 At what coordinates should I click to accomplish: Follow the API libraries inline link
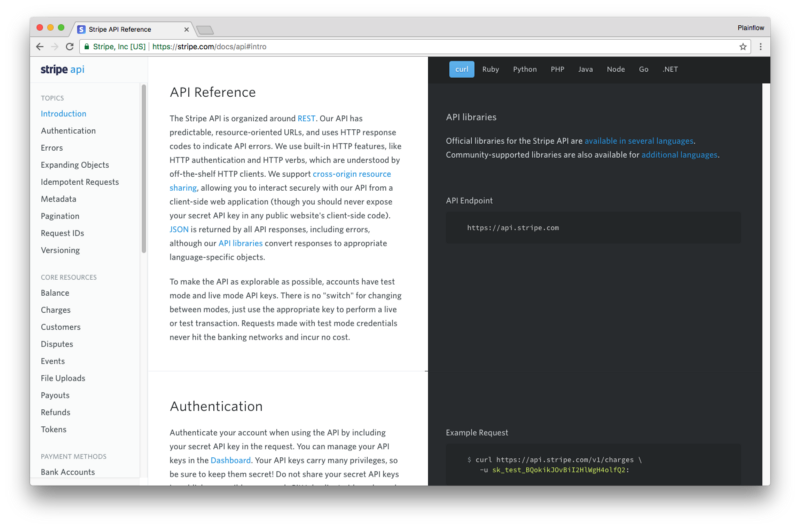click(x=240, y=243)
